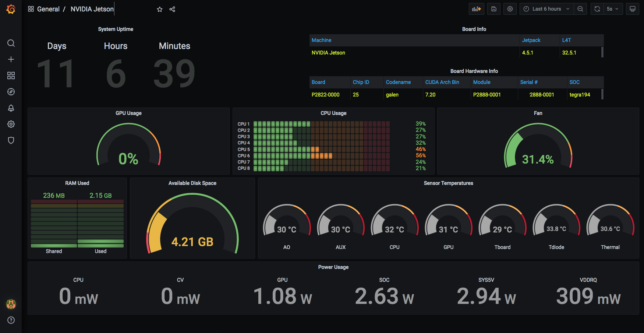Screen dimensions: 644x333
Task: Open the Configuration gear in sidebar
Action: click(x=11, y=124)
